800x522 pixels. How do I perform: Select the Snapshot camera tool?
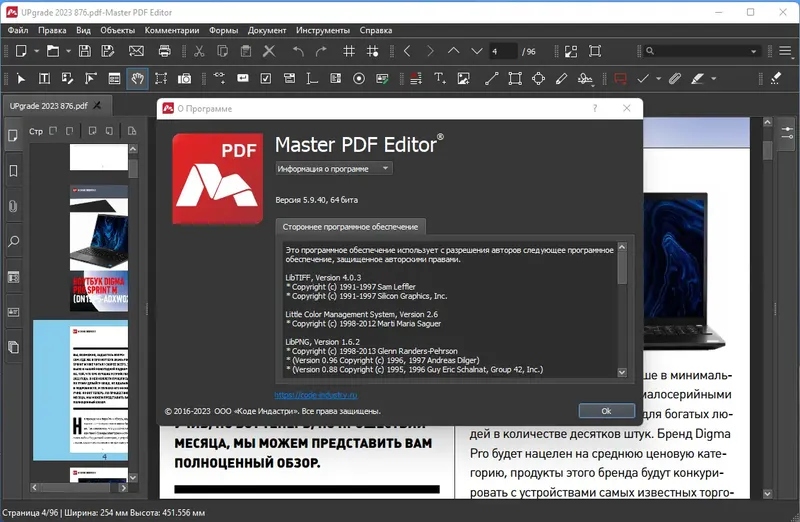click(184, 79)
